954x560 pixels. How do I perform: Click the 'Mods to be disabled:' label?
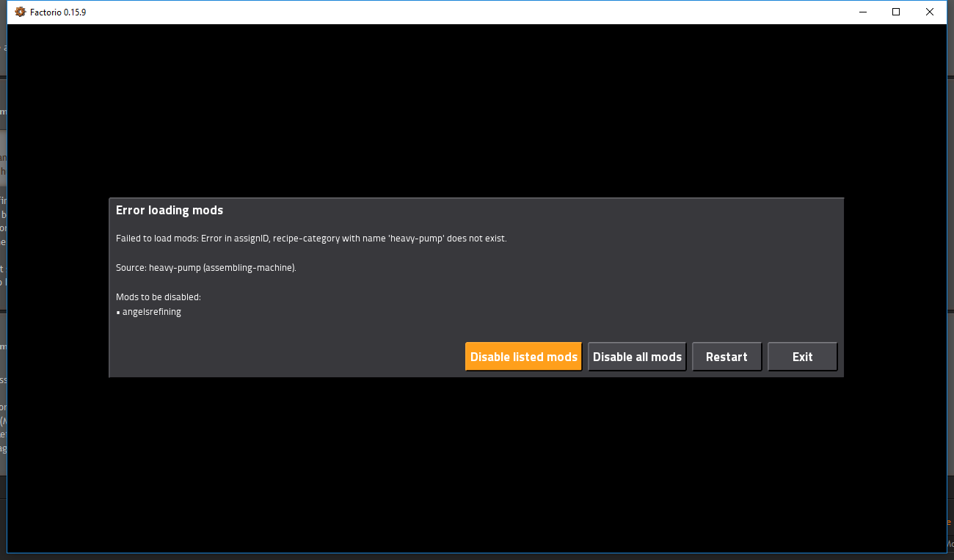(159, 297)
